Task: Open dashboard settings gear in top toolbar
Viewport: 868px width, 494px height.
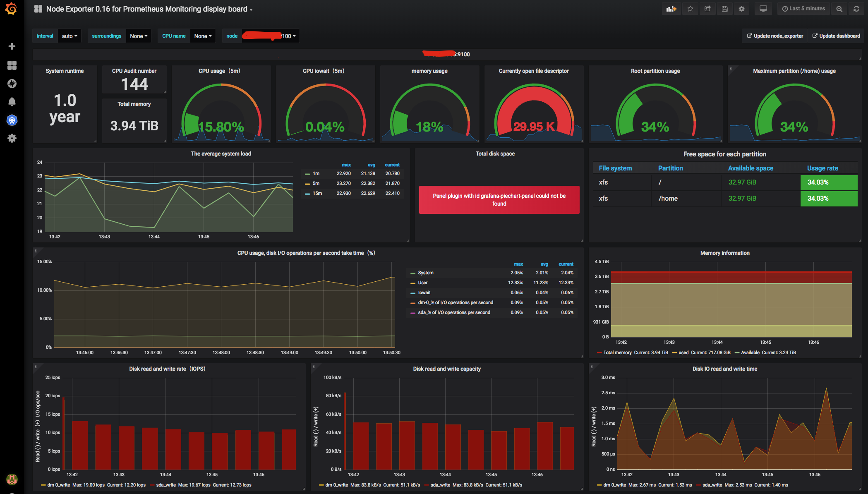Action: (x=741, y=9)
